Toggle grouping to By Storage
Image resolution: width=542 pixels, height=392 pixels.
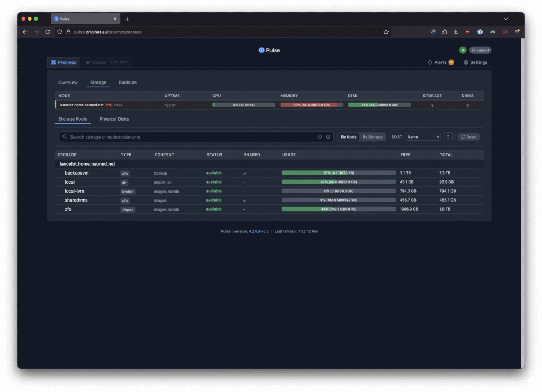(x=372, y=137)
